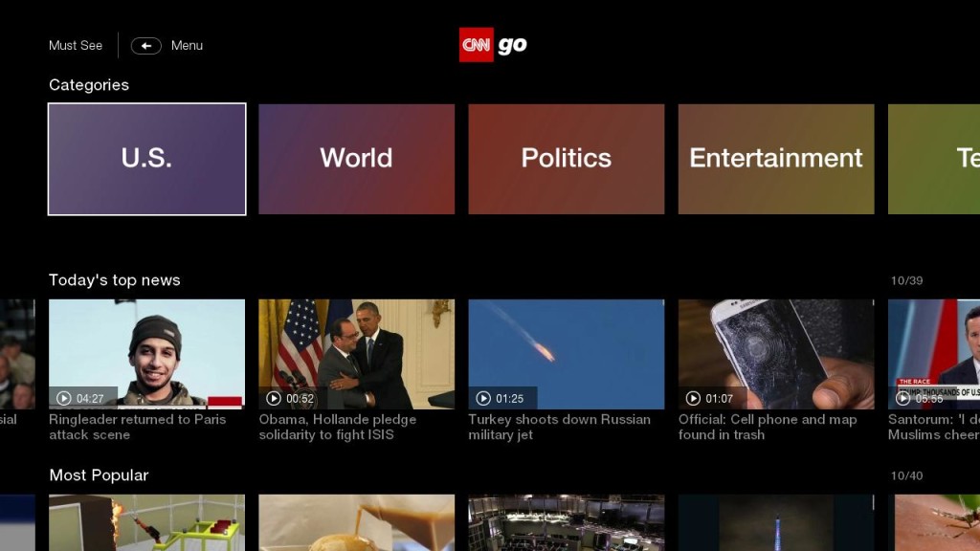Select the Politics category tile
Image resolution: width=980 pixels, height=551 pixels.
click(x=566, y=159)
